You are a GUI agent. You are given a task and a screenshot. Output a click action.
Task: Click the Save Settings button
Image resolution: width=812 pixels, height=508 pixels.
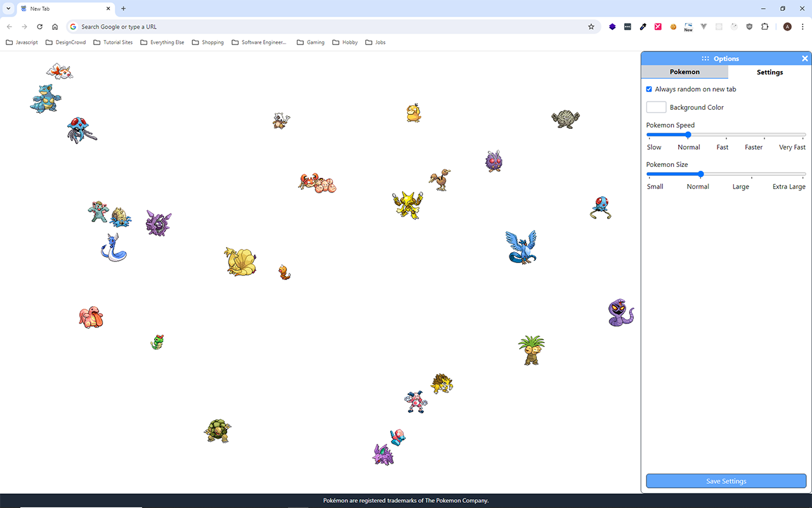(726, 481)
